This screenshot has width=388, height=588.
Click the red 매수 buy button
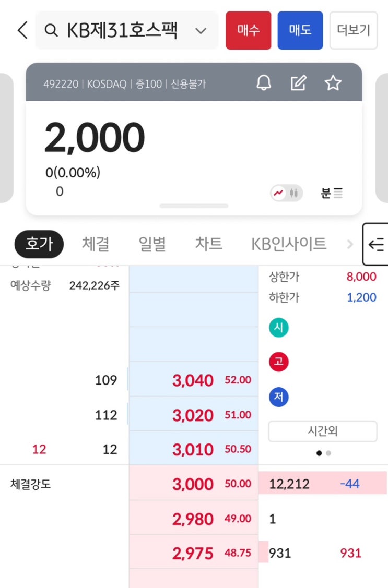click(x=249, y=30)
